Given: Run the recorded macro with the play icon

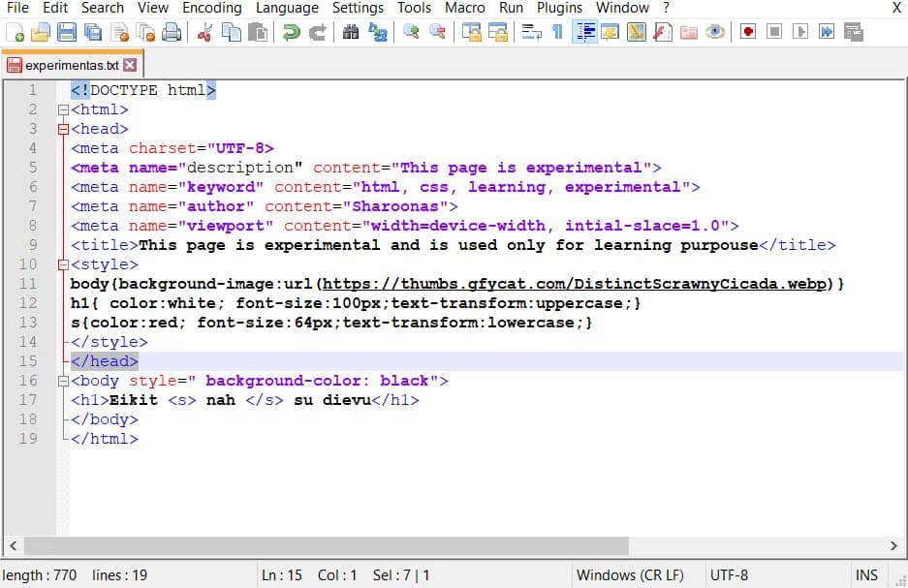Looking at the screenshot, I should click(798, 31).
